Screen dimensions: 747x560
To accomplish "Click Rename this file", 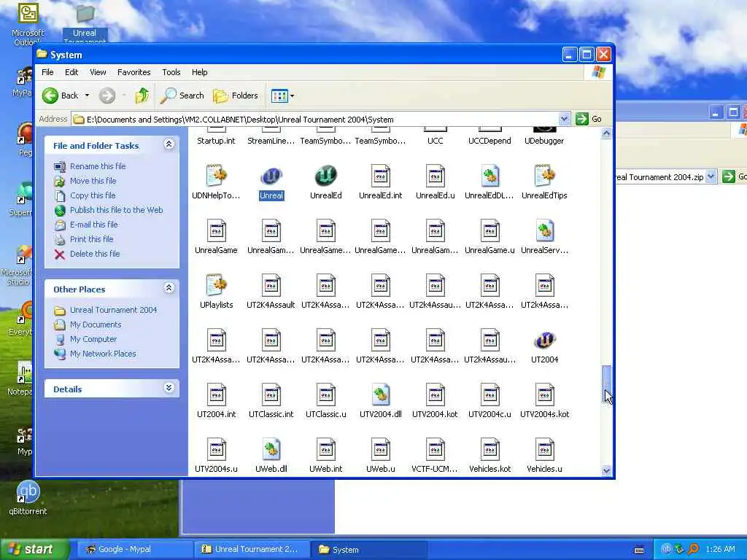I will pos(98,166).
